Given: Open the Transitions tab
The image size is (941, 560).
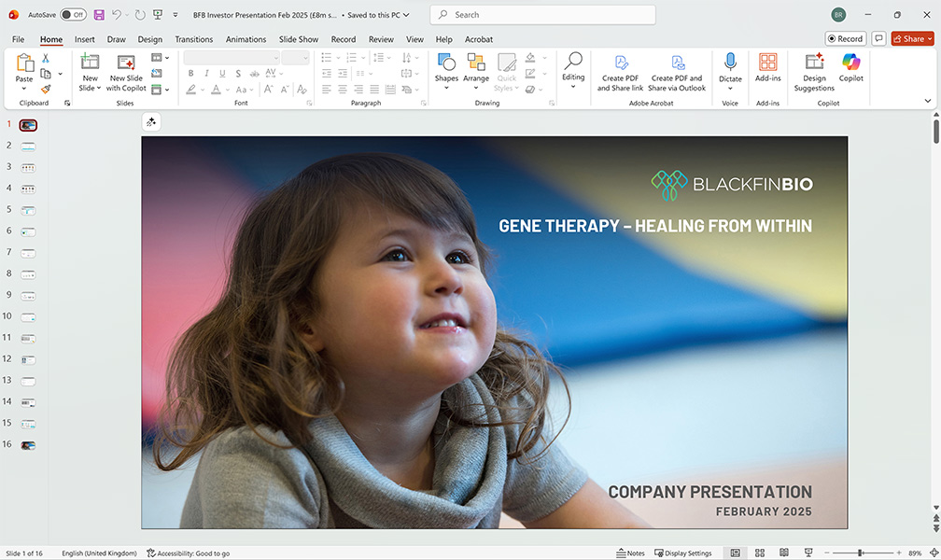Looking at the screenshot, I should pos(193,39).
